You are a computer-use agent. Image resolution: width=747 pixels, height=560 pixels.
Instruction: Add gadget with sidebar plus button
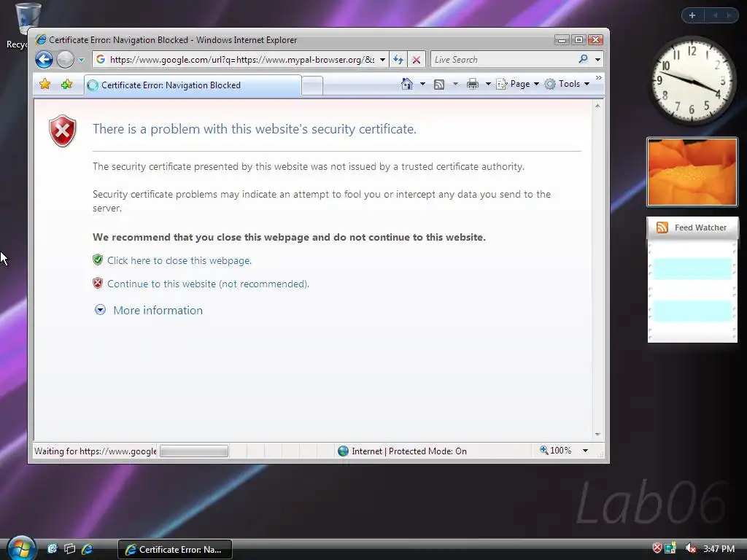click(692, 15)
